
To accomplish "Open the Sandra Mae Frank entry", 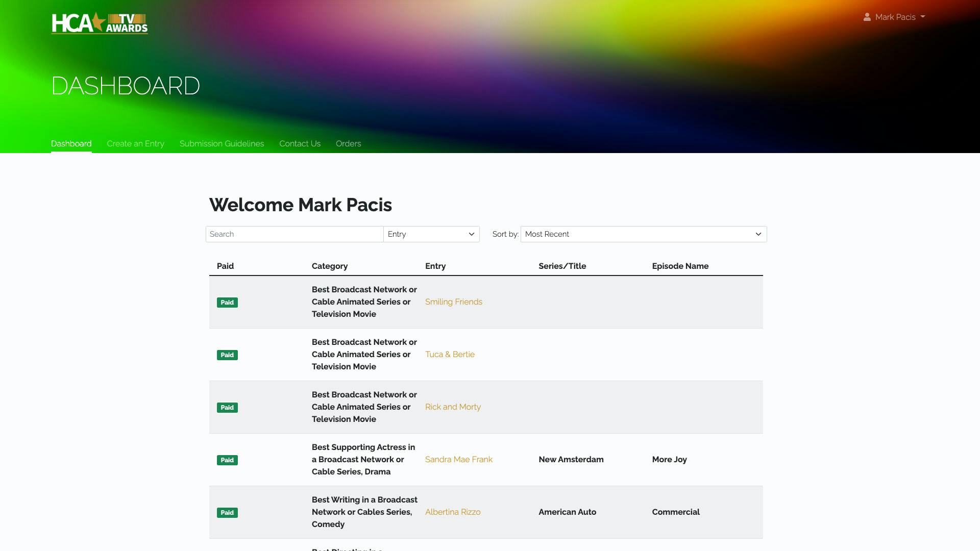I will [458, 459].
